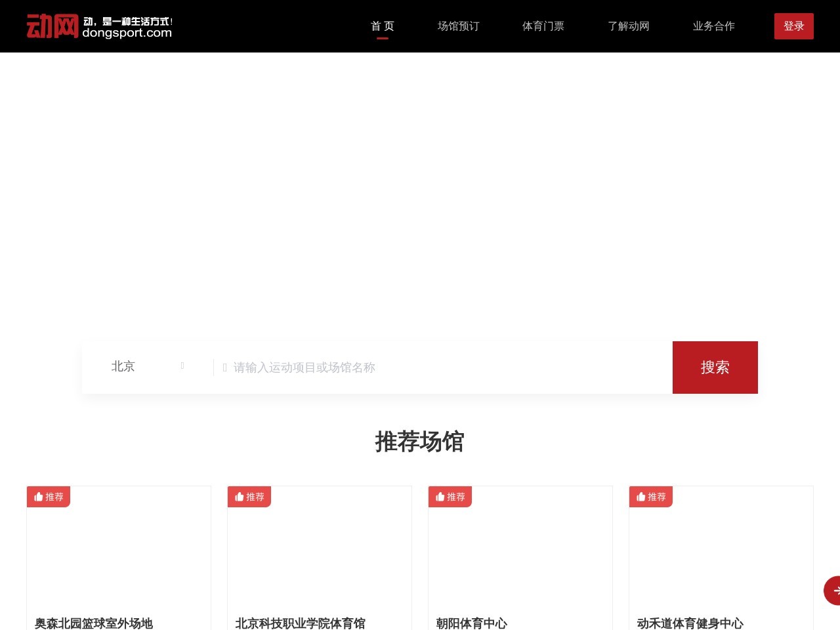The image size is (840, 630).
Task: Switch to the 场馆预订 section
Action: [x=458, y=26]
